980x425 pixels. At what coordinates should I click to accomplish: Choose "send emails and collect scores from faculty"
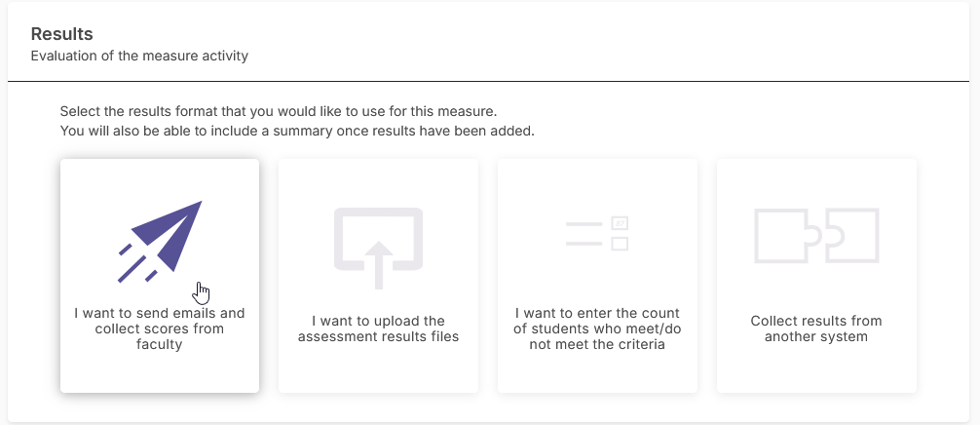160,328
